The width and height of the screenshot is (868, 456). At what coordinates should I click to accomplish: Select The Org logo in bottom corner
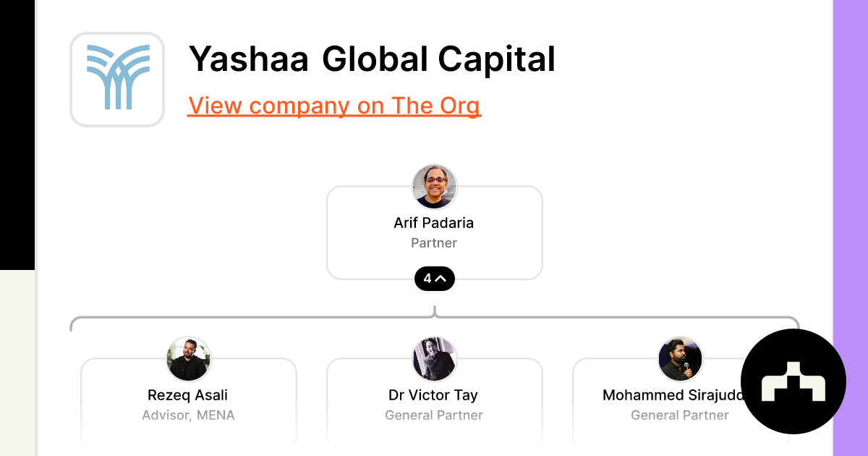coord(793,381)
